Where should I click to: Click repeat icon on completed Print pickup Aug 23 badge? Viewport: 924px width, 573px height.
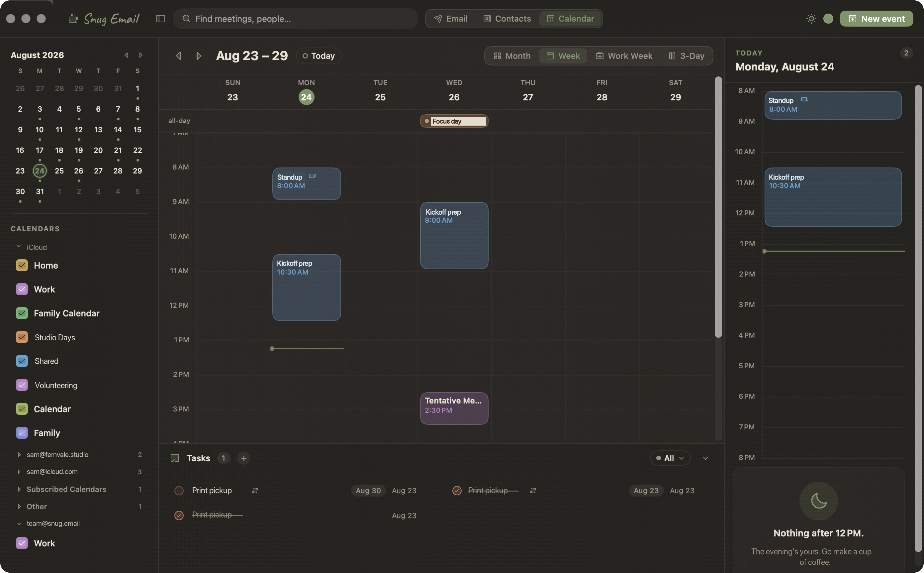[533, 490]
